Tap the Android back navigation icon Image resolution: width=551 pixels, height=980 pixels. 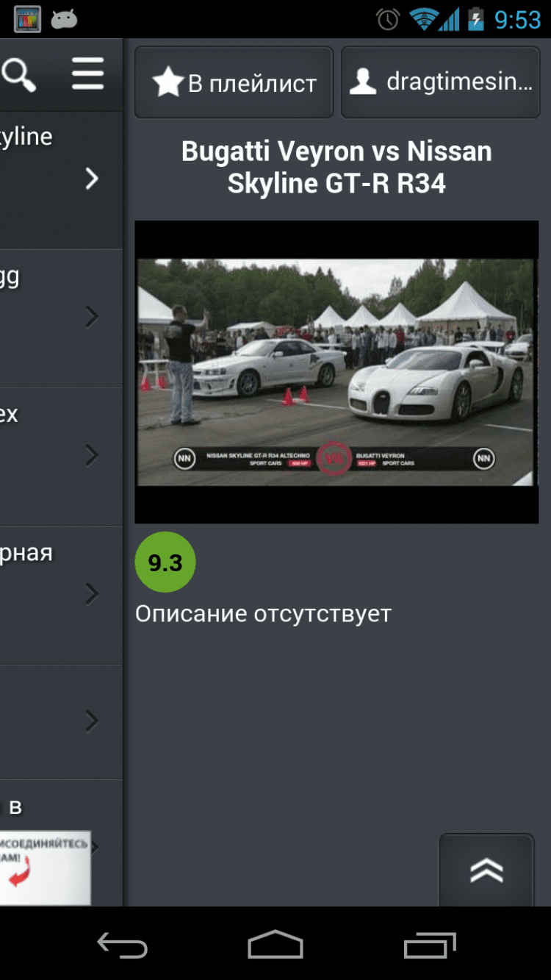[122, 945]
